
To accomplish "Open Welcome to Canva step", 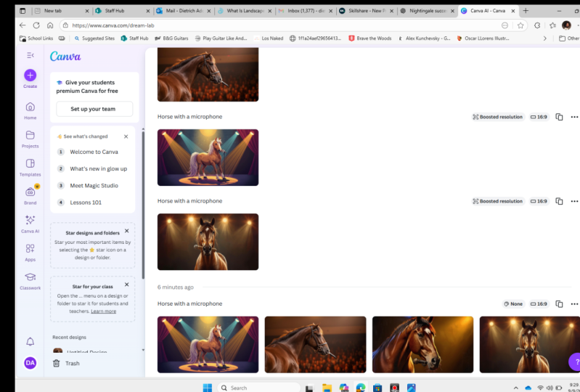I will (x=94, y=152).
